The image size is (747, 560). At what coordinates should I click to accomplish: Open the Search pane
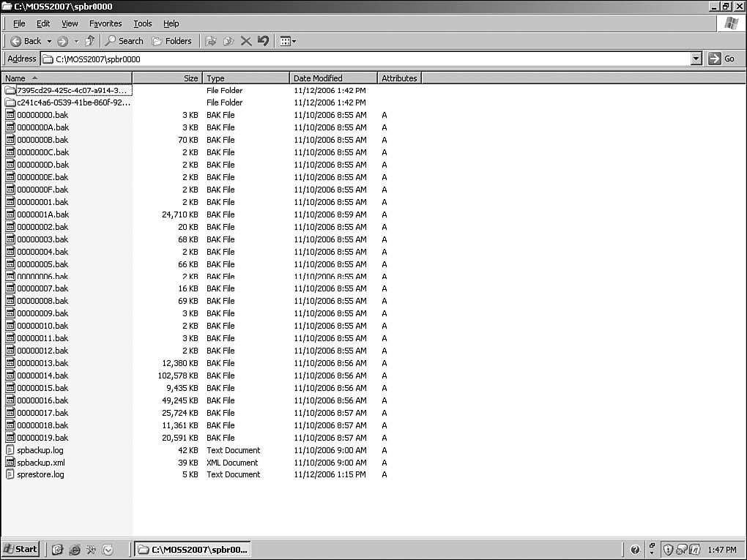tap(124, 41)
